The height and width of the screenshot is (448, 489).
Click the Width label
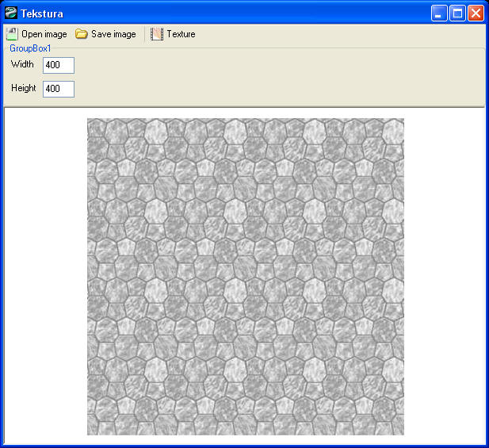[22, 64]
